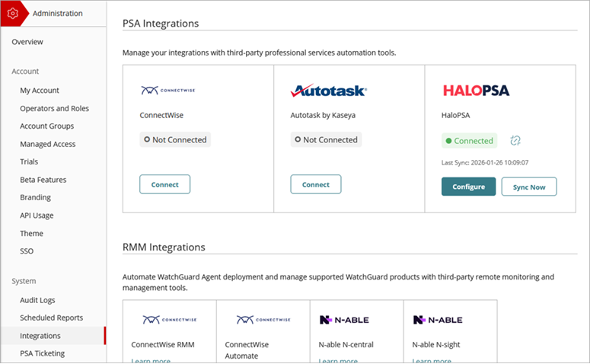Click the Autotask logo
Viewport: 590px width, 364px height.
329,91
